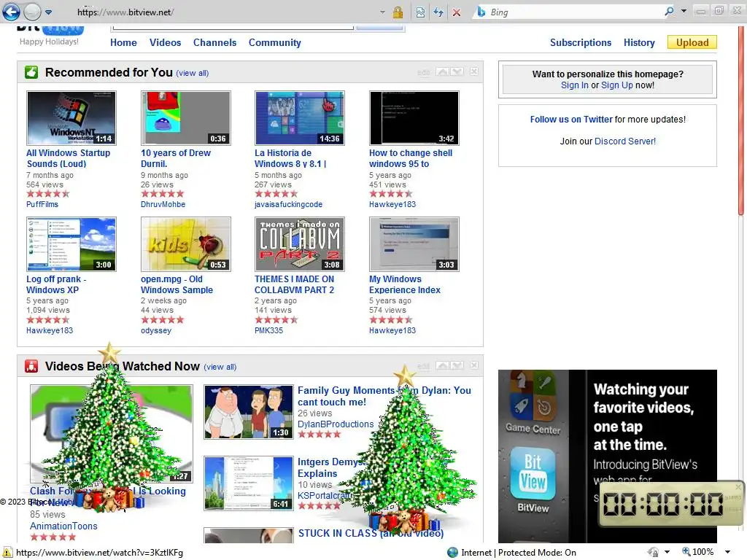This screenshot has height=560, width=747.
Task: Open How to change shell thumbnail
Action: tap(414, 118)
